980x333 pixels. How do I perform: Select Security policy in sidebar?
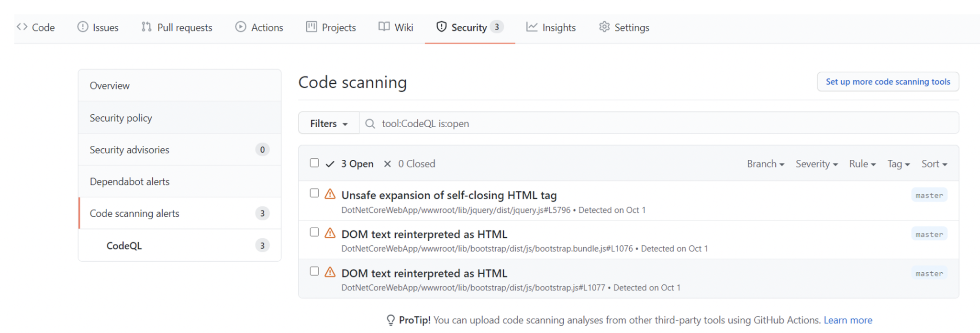pyautogui.click(x=121, y=118)
